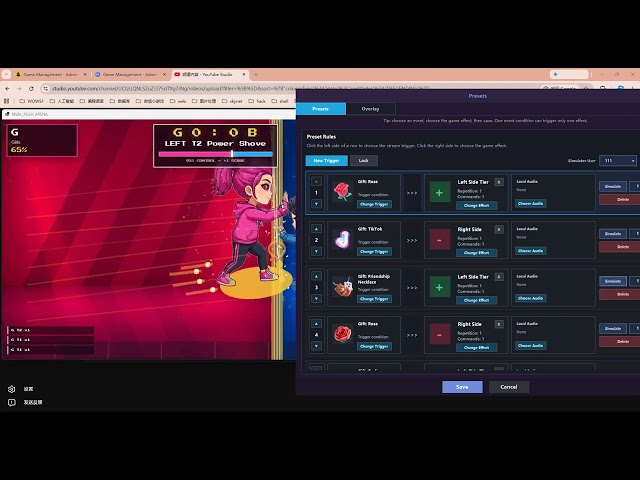The width and height of the screenshot is (640, 480).
Task: Click the Friendship Necklace gift icon
Action: 342,287
